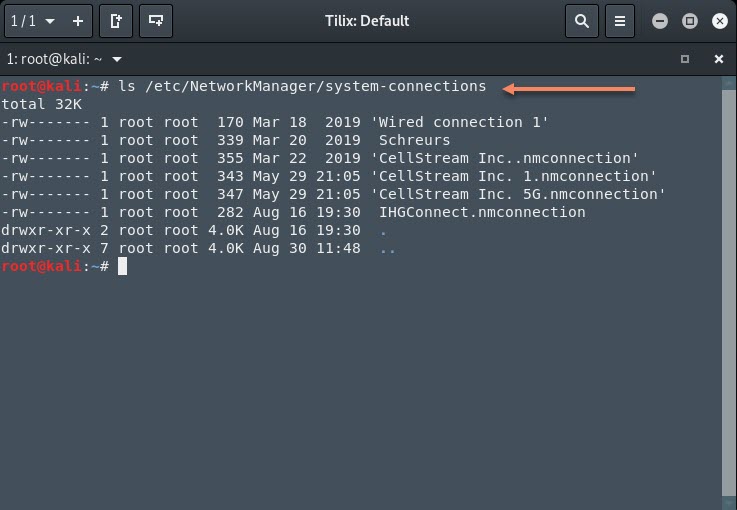This screenshot has width=737, height=510.
Task: Click the 'CellStream Inc. 5G.nmconnection' text
Action: click(517, 194)
